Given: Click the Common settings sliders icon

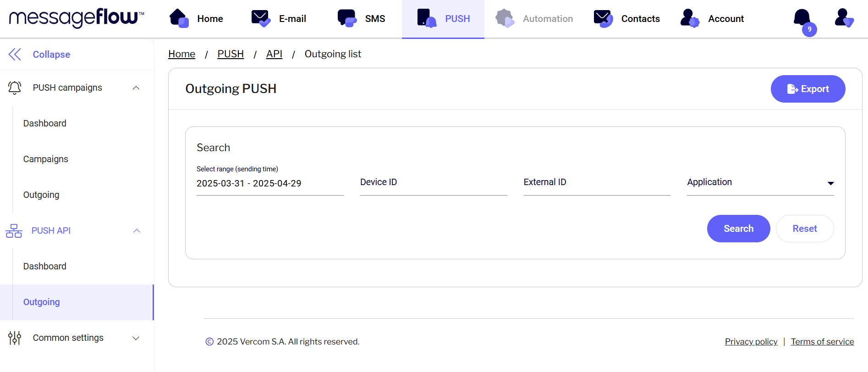Looking at the screenshot, I should point(15,338).
